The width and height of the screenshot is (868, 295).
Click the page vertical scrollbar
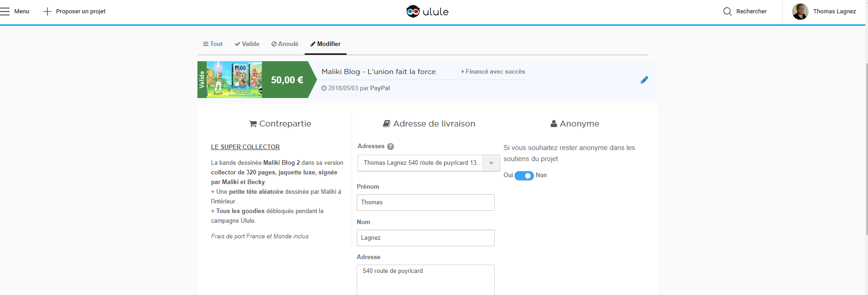point(866,147)
